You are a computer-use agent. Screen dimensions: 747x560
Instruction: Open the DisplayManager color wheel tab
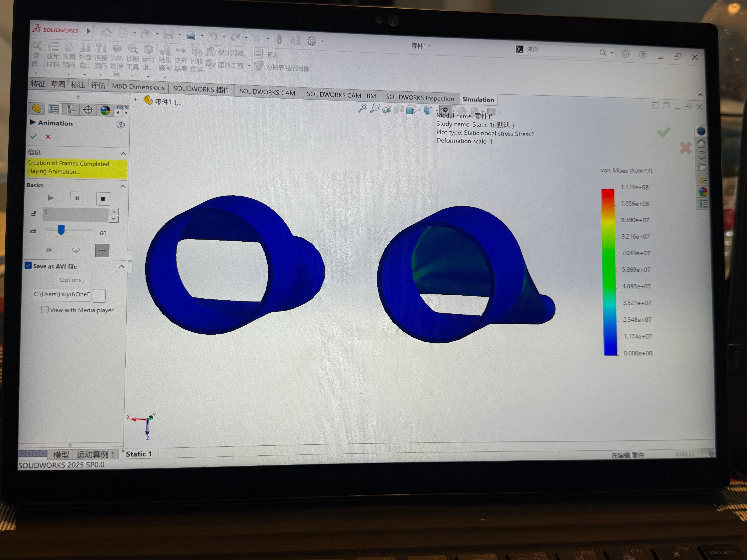pos(105,110)
